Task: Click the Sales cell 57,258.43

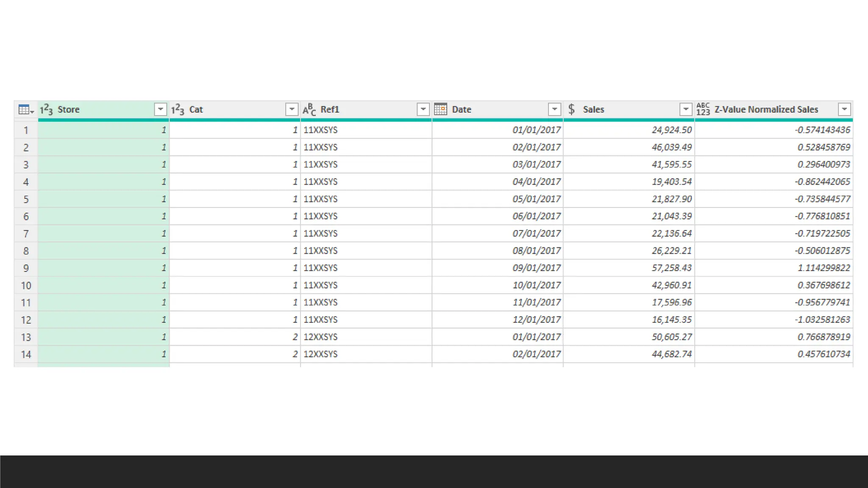Action: 671,268
